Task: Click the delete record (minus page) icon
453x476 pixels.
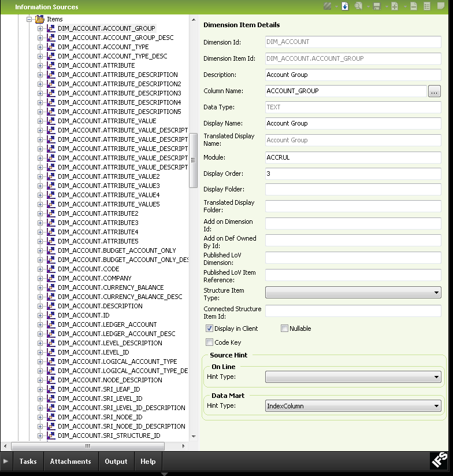Action: click(413, 6)
